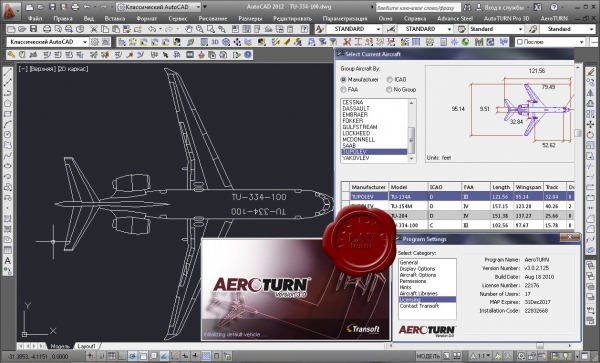Select the Move tool in modify toolbar
Screen dimensions: 600x363
(x=590, y=124)
